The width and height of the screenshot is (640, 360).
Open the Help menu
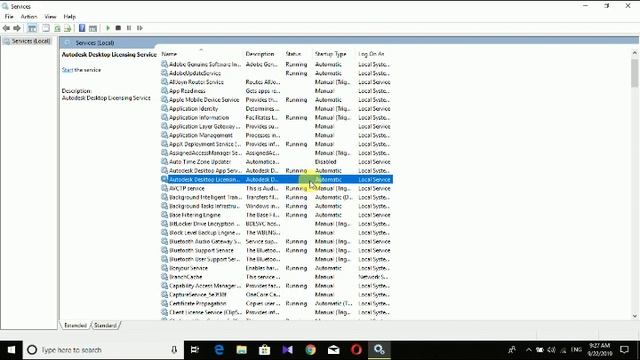(69, 17)
